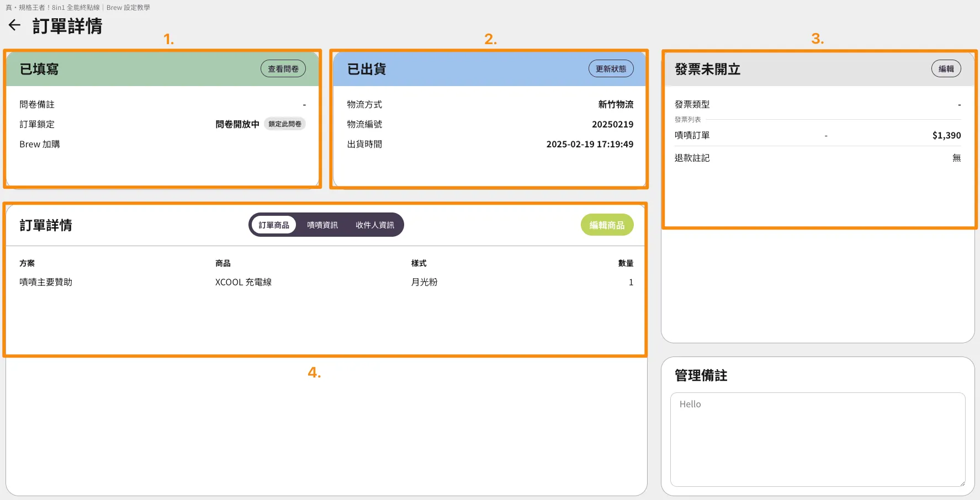Click the 發票未開立 invoice header

click(x=707, y=70)
